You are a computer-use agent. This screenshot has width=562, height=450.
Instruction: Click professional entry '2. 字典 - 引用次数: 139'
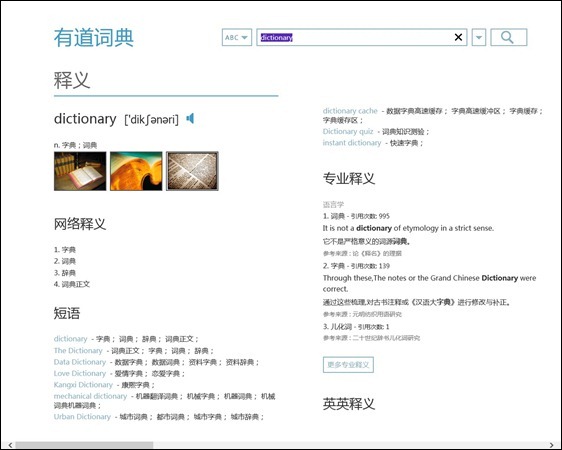[x=356, y=266]
